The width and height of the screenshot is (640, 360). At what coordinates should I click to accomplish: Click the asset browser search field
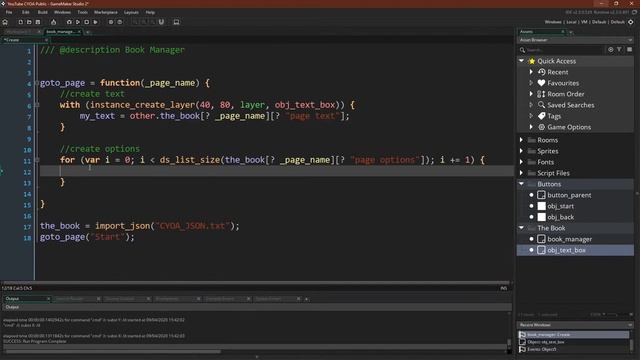pyautogui.click(x=563, y=50)
